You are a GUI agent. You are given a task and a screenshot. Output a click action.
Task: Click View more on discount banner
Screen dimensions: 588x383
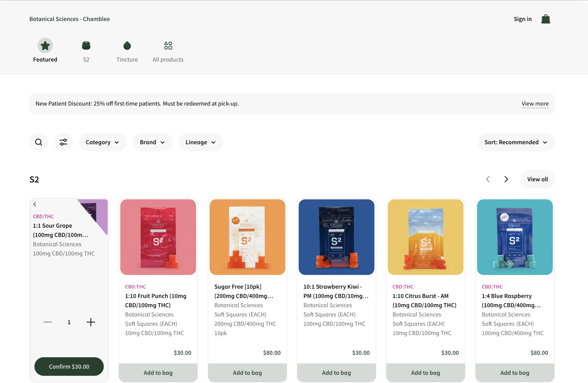[x=535, y=104]
